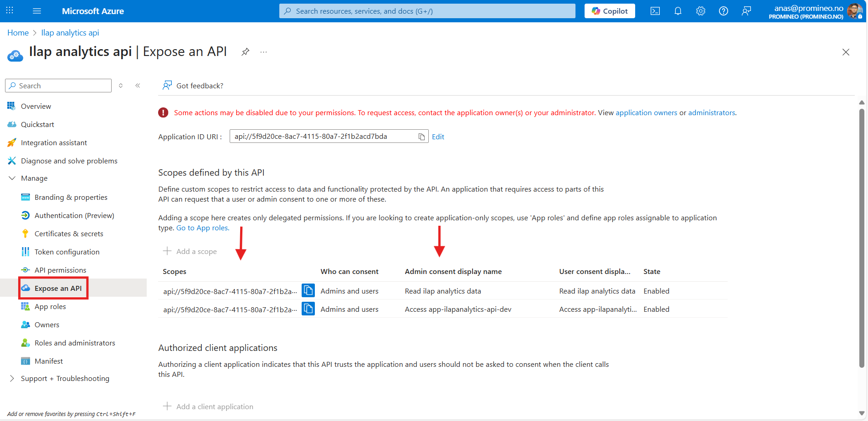Image resolution: width=868 pixels, height=421 pixels.
Task: Open the application owners link
Action: pos(646,113)
